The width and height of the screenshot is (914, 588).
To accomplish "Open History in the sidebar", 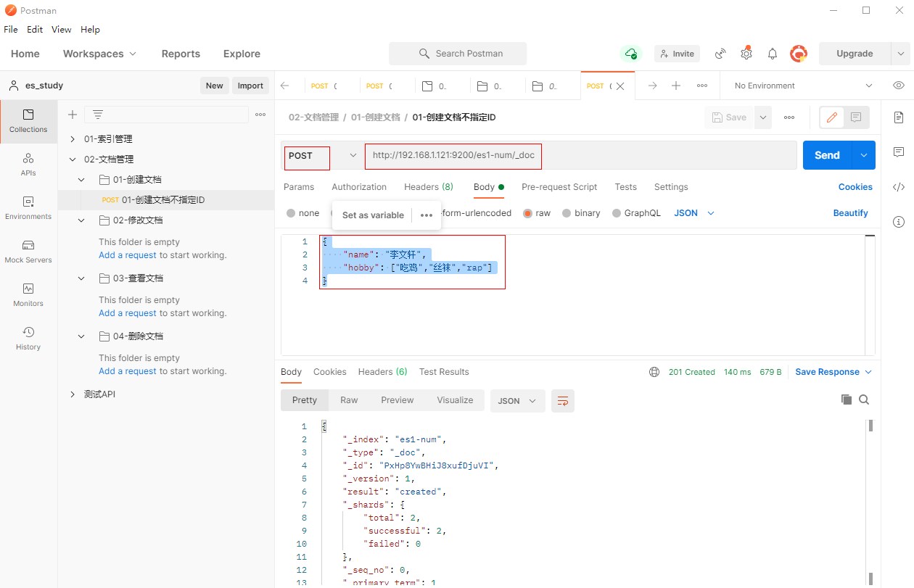I will (28, 338).
